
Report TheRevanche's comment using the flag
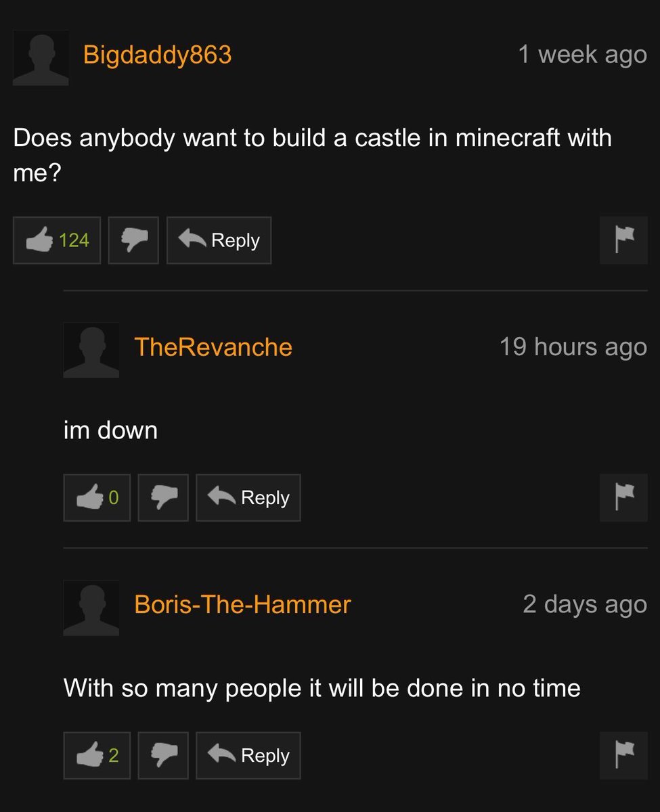pyautogui.click(x=624, y=497)
